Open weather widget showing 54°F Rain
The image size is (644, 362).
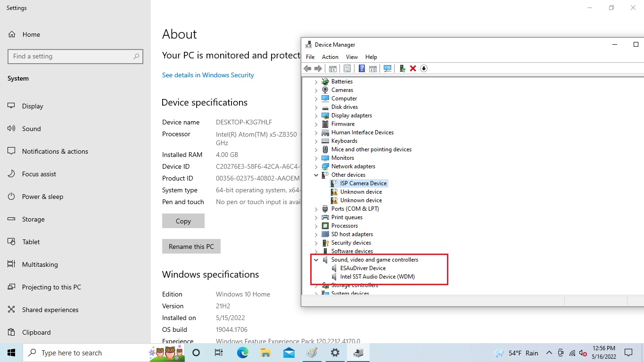516,353
